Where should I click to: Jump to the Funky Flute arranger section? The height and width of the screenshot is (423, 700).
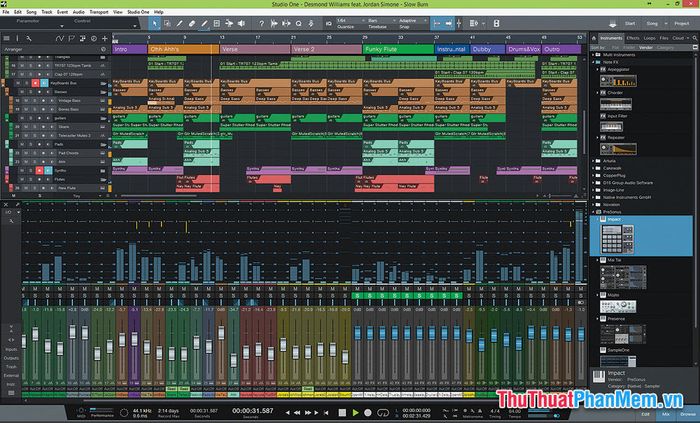(x=398, y=49)
